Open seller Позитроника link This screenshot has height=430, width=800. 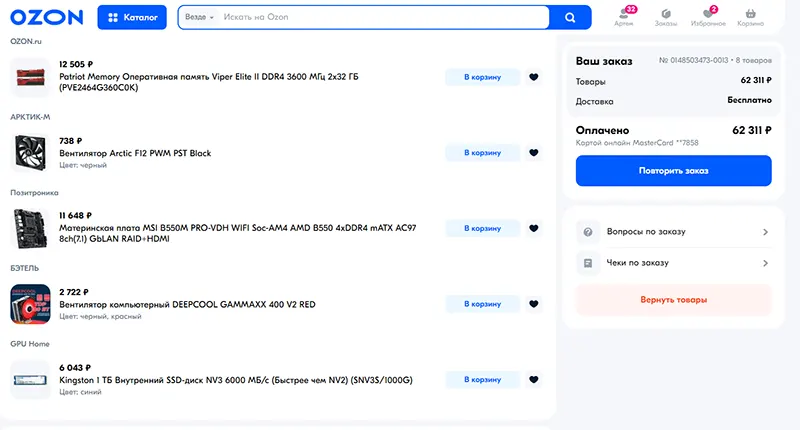tap(34, 192)
